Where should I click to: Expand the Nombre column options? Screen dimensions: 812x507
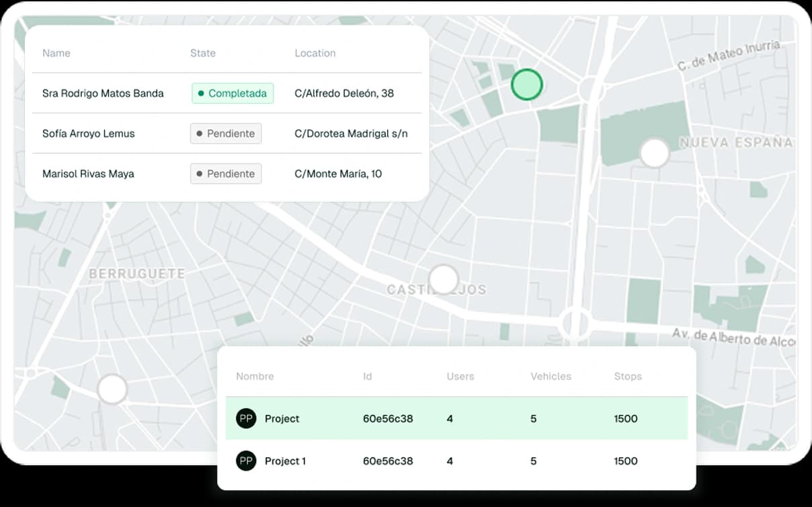[x=255, y=377]
